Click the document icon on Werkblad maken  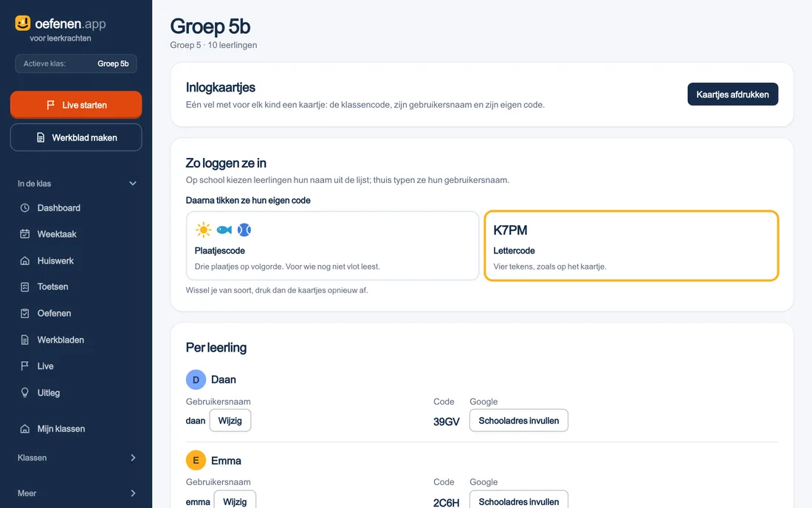coord(41,138)
